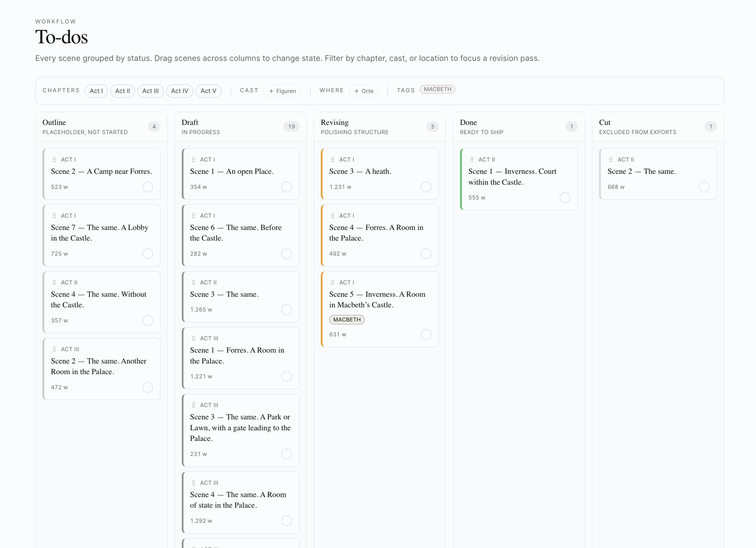Screen dimensions: 756x548
Task: Click MACBETH tag on Scene 5 card
Action: tap(347, 320)
